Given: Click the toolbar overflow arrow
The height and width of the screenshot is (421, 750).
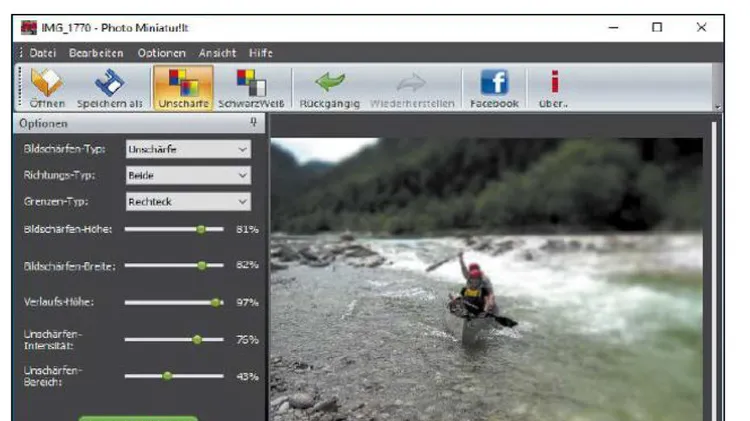Looking at the screenshot, I should (x=717, y=107).
